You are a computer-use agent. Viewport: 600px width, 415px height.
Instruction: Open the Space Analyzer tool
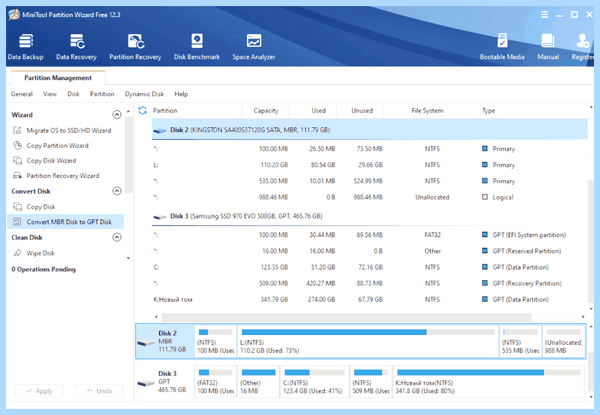[x=254, y=47]
